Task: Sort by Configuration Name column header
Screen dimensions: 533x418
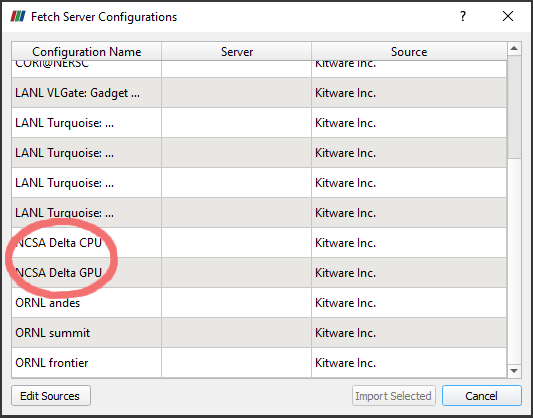Action: pyautogui.click(x=86, y=52)
